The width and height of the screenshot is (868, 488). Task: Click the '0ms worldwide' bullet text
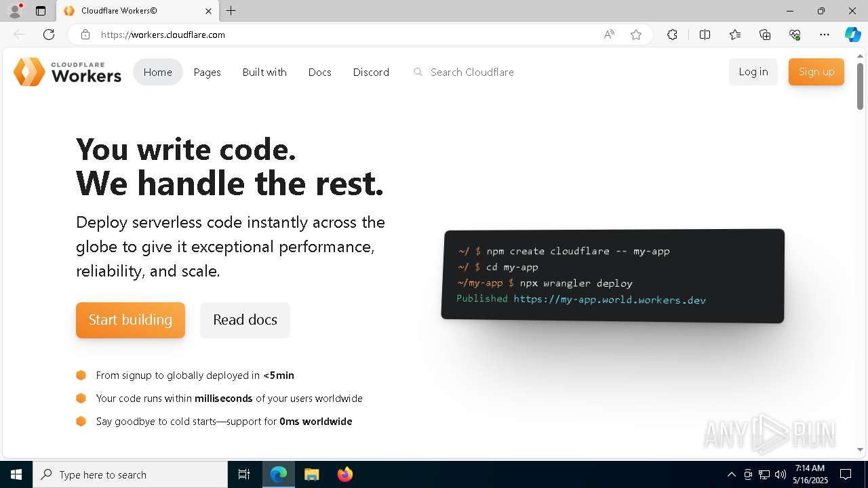pos(316,422)
